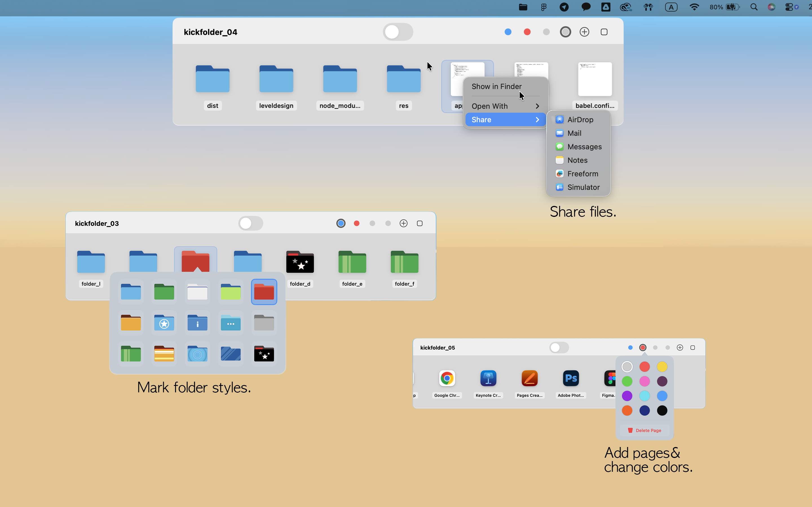The width and height of the screenshot is (812, 507).
Task: Pick the orange folder style
Action: (x=131, y=323)
